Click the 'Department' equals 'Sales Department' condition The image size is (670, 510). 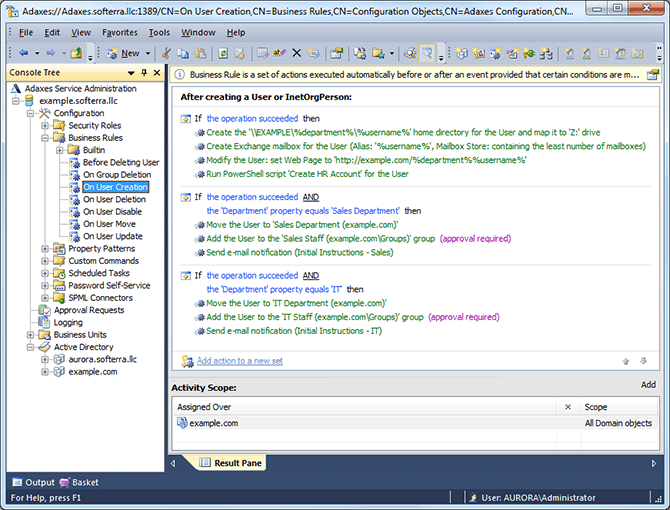[x=303, y=211]
